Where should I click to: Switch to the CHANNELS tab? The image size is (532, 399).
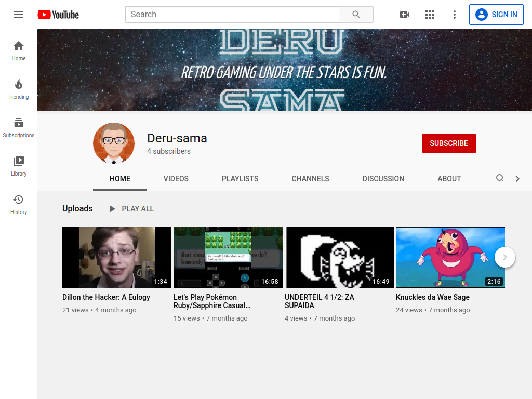[x=310, y=179]
